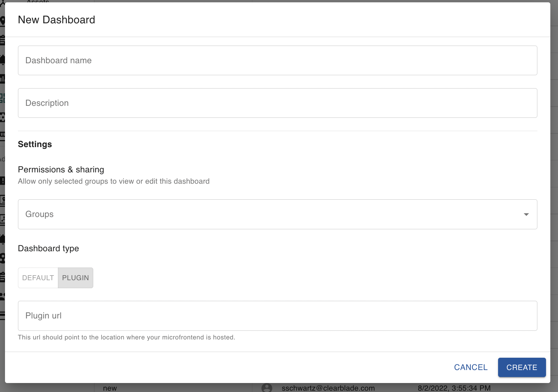
Task: Click the 8/2/2022 timestamp cell
Action: (x=454, y=388)
